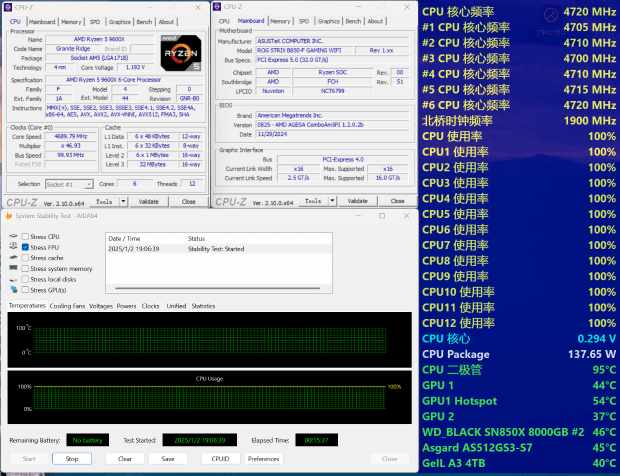This screenshot has height=476, width=620.
Task: Switch to the Statistics tab
Action: (203, 306)
